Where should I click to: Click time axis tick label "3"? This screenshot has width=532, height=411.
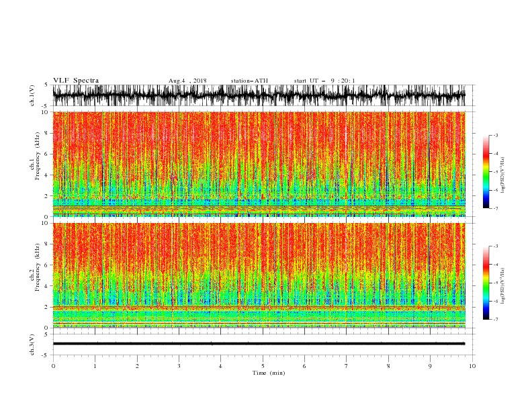[179, 366]
